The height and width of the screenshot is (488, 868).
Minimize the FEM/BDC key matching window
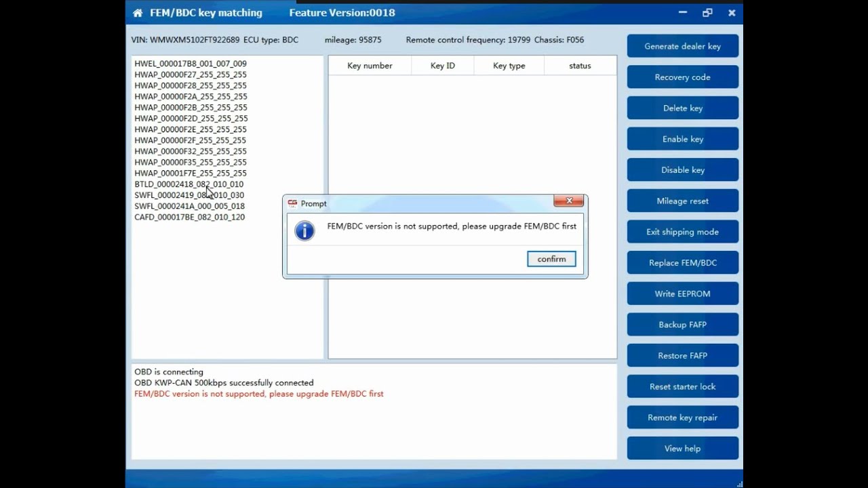coord(683,13)
